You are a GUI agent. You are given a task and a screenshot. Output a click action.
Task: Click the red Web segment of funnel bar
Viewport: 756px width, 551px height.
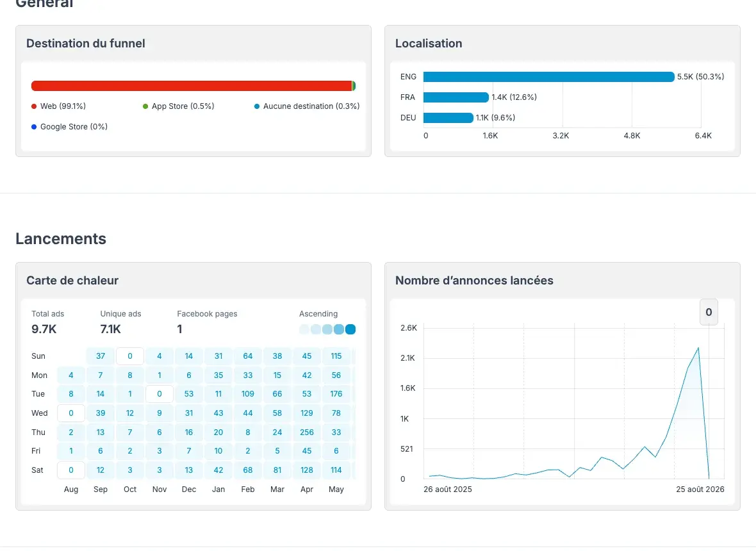(192, 86)
